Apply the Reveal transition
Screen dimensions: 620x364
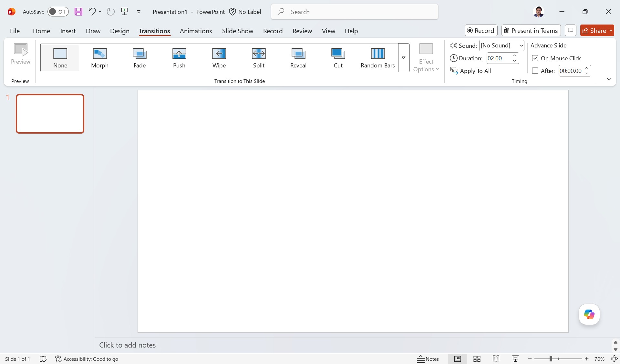(x=298, y=57)
